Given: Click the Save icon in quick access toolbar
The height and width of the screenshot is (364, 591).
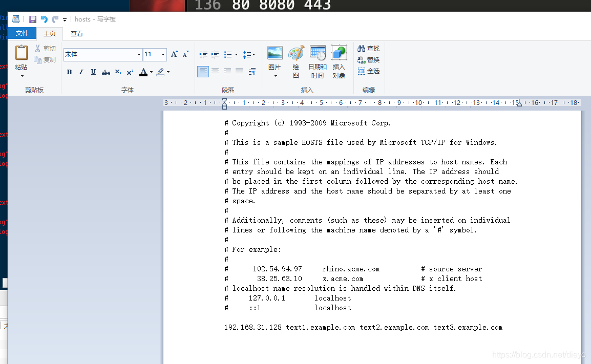Looking at the screenshot, I should (x=33, y=19).
